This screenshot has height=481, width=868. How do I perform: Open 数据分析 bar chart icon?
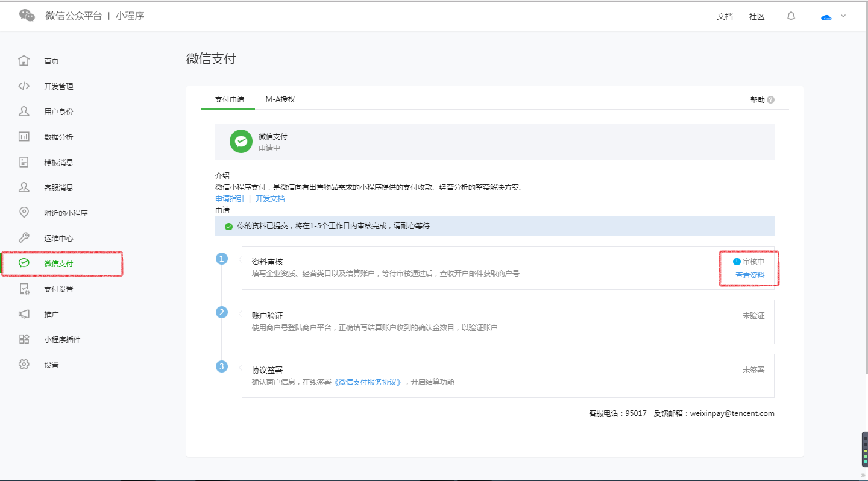pos(24,137)
